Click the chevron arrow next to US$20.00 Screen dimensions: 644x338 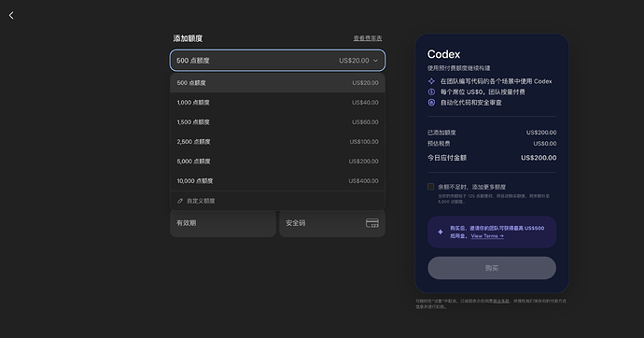point(375,61)
